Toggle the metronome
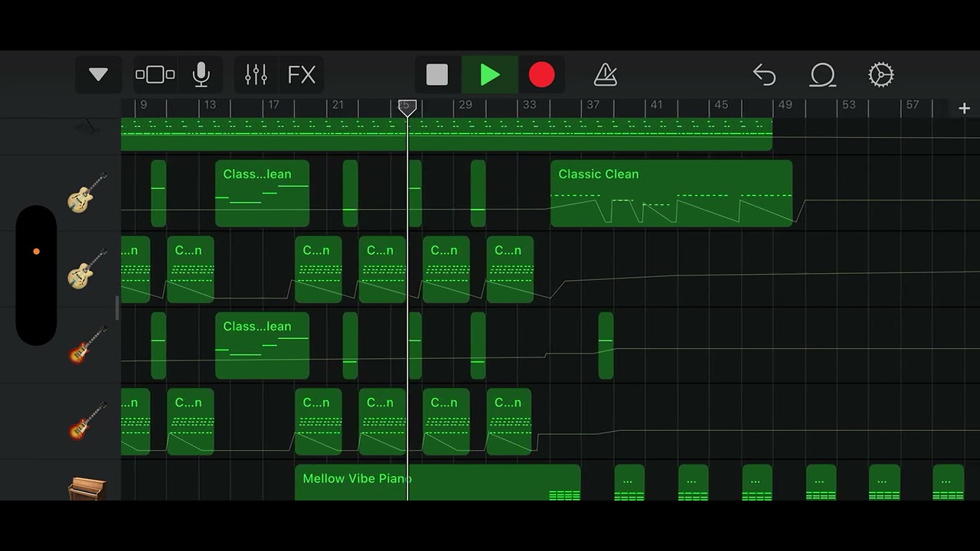 point(606,75)
